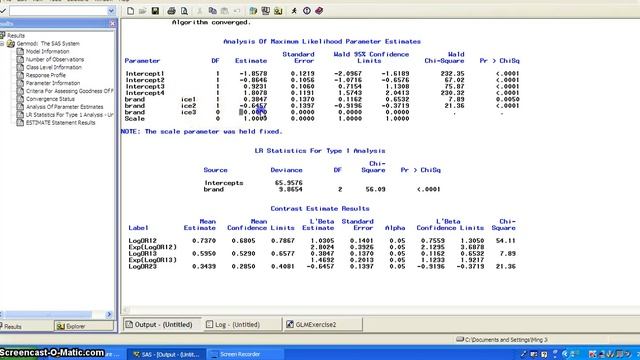Click the Results root tree node
This screenshot has height=360, width=640.
coord(16,36)
